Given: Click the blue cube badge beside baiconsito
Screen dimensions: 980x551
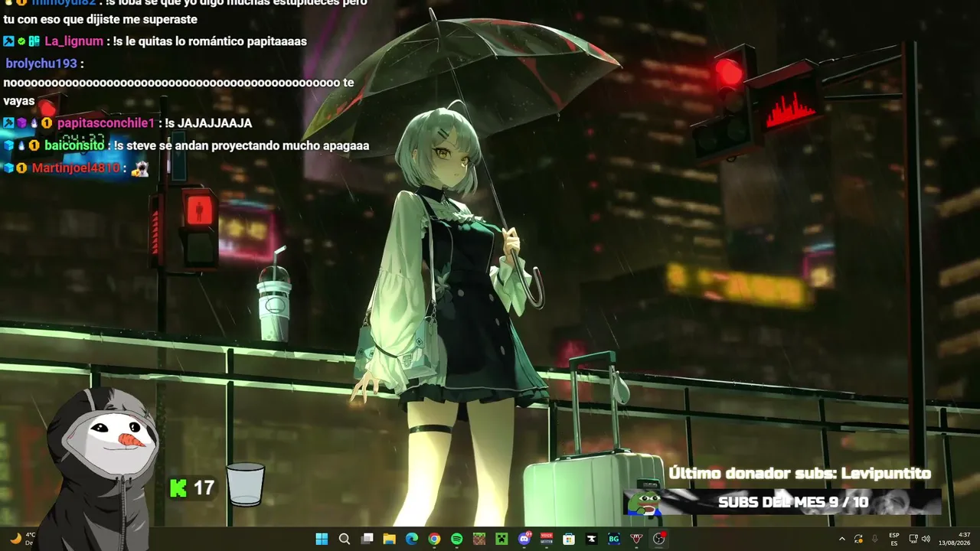Looking at the screenshot, I should (x=8, y=145).
